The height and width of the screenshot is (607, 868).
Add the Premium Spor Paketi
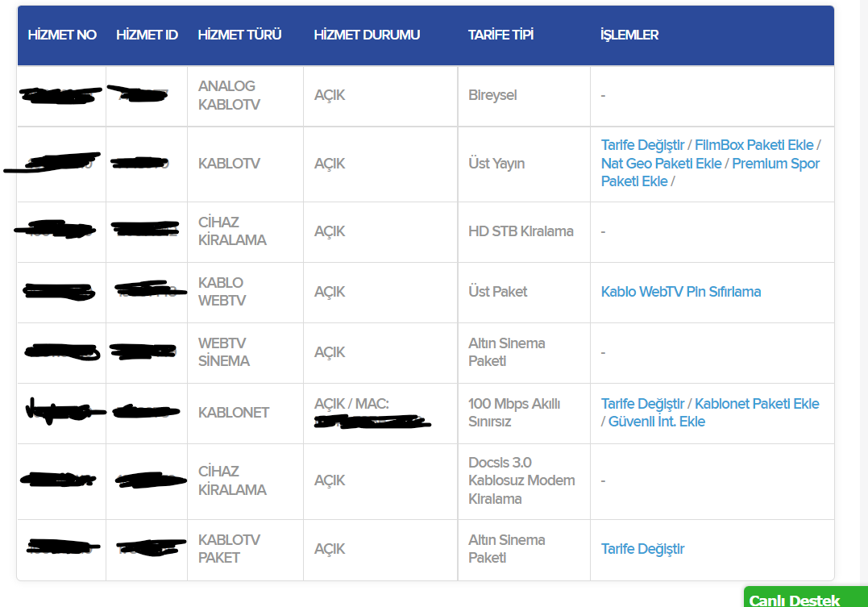click(x=775, y=164)
